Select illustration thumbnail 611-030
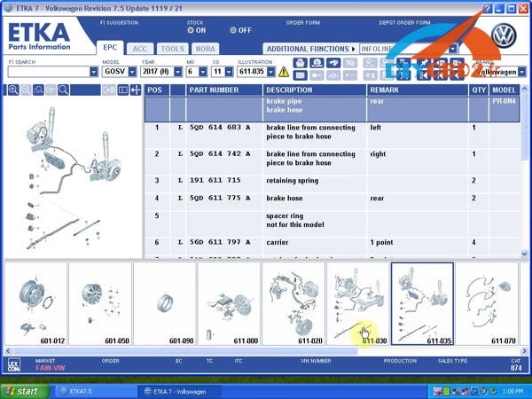The height and width of the screenshot is (399, 532). pyautogui.click(x=358, y=303)
